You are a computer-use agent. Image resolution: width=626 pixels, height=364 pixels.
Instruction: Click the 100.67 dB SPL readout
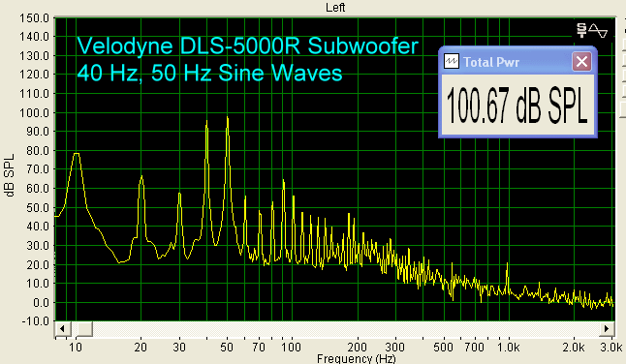517,106
